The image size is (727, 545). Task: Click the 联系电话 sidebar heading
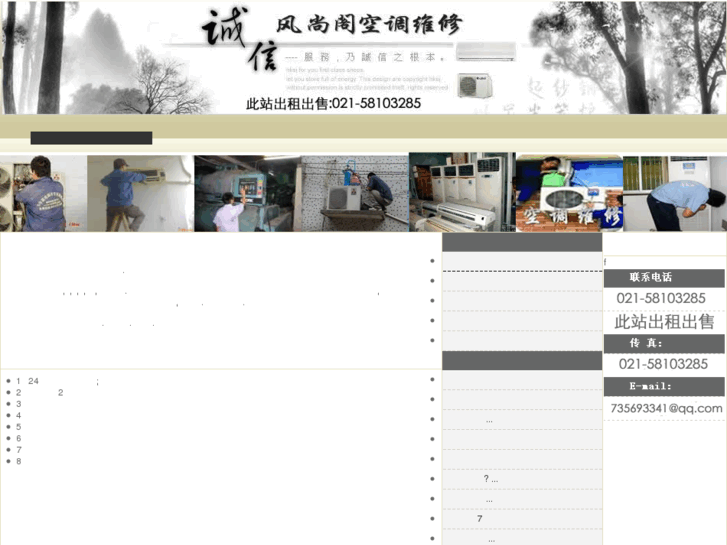coord(664,278)
